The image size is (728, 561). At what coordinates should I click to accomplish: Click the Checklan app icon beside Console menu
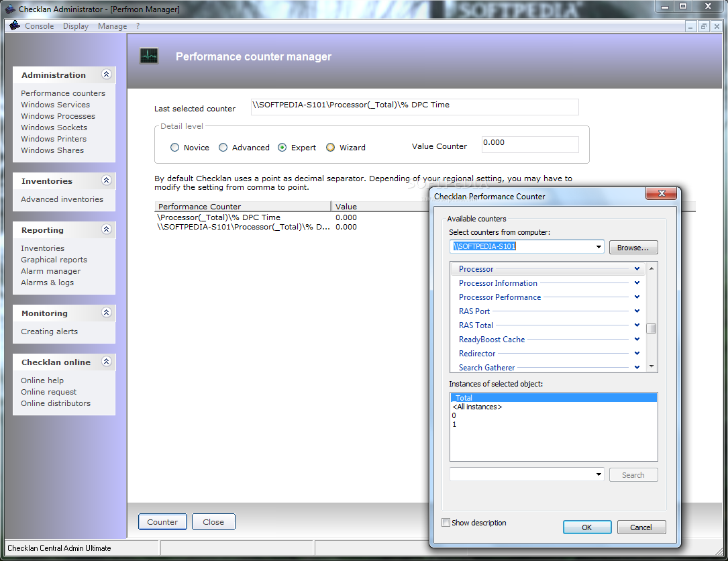click(14, 25)
